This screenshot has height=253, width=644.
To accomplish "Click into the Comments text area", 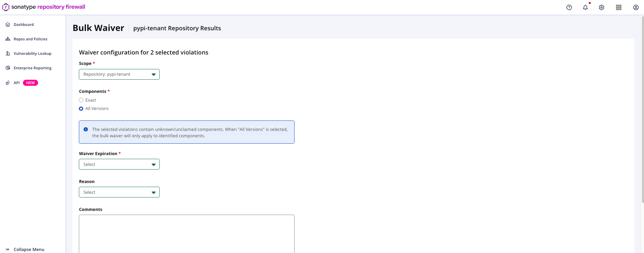I will click(x=187, y=234).
